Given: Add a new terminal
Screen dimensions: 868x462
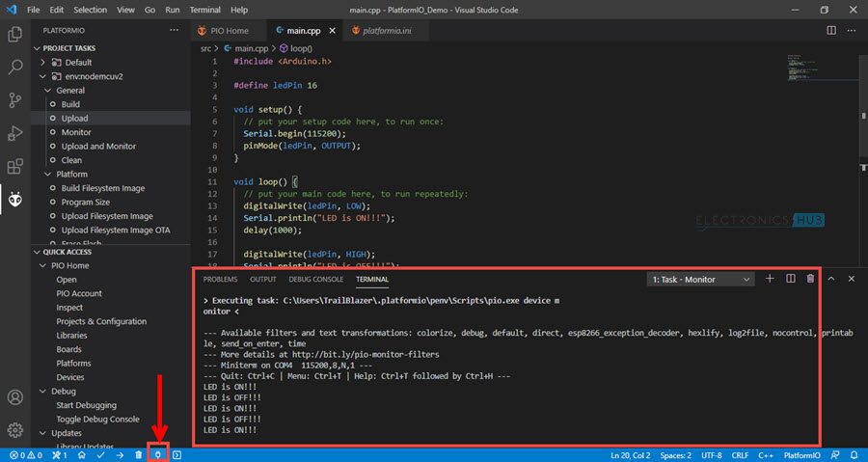Looking at the screenshot, I should point(770,279).
